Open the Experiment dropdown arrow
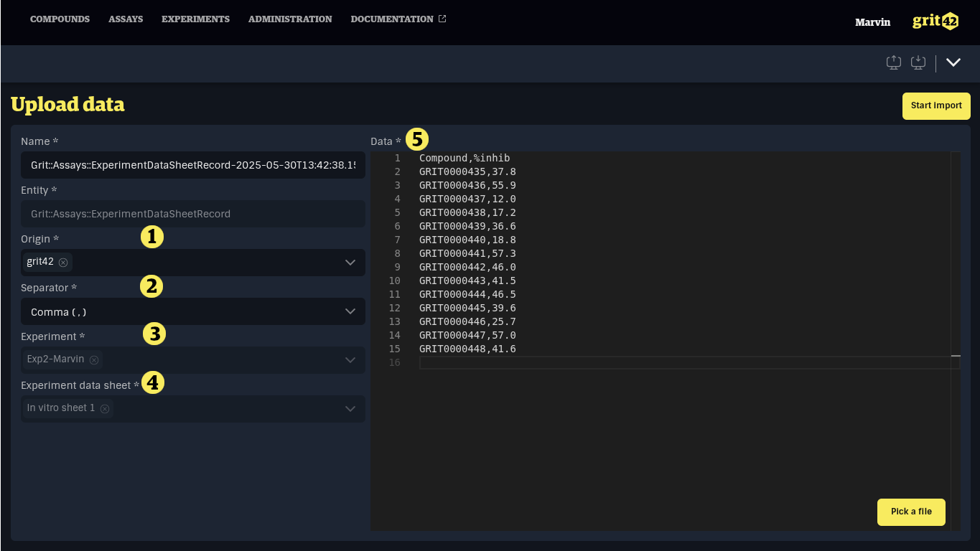 [350, 360]
